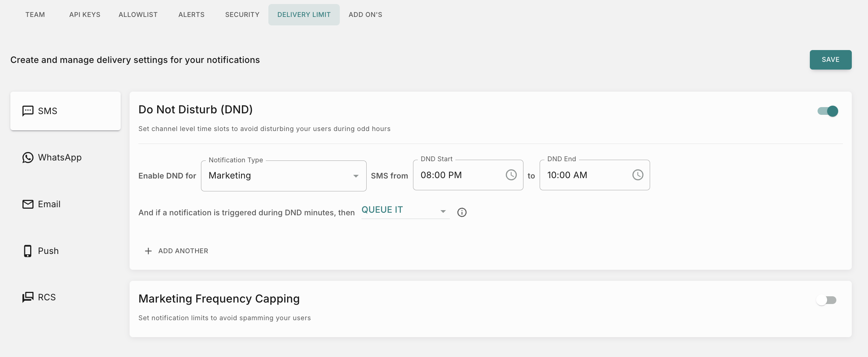Go to the Alerts tab
The height and width of the screenshot is (357, 868).
[x=191, y=15]
